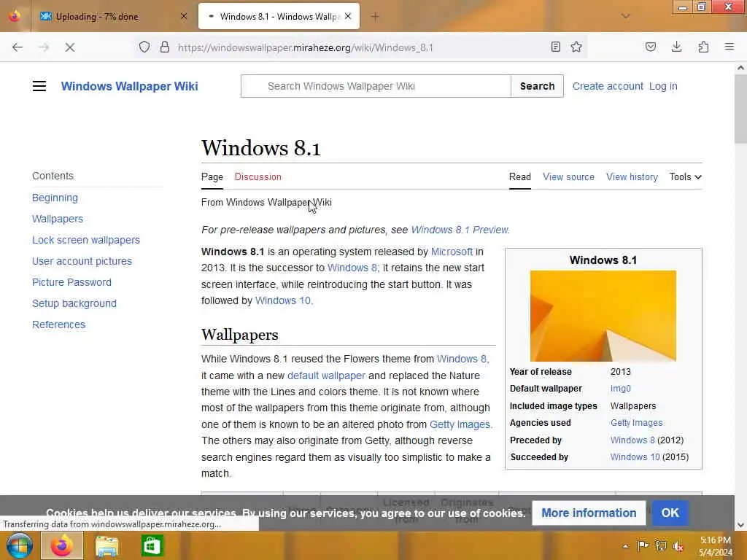The height and width of the screenshot is (560, 747).
Task: Jump to Picture Password section
Action: point(71,282)
